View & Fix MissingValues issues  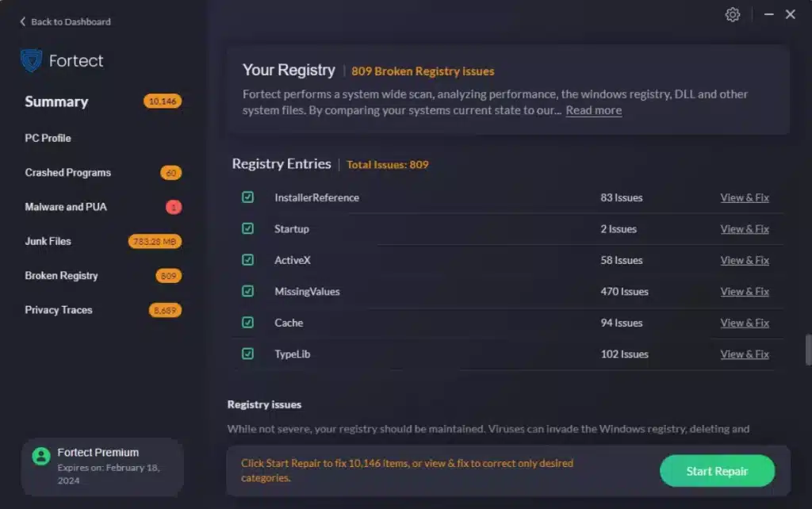tap(744, 292)
